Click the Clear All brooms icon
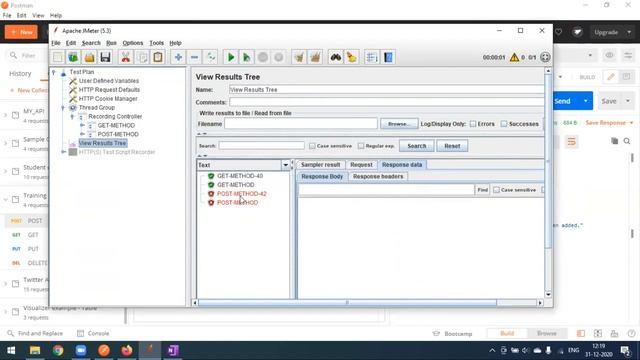This screenshot has height=360, width=640. tap(315, 57)
